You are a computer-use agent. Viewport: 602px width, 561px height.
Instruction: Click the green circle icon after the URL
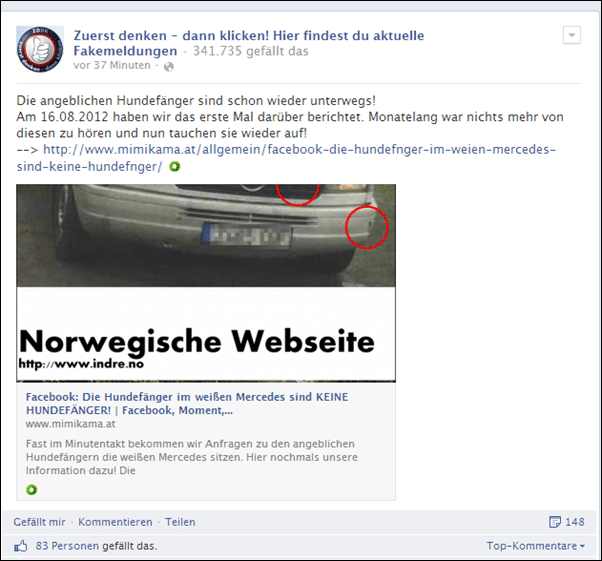pyautogui.click(x=175, y=167)
